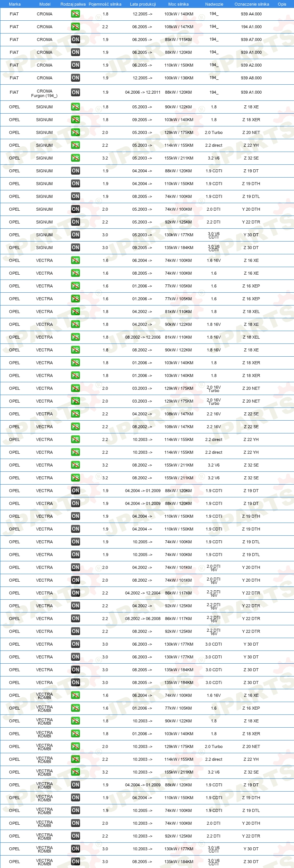
Task: Click the engine code 939 A7.000
Action: point(251,40)
